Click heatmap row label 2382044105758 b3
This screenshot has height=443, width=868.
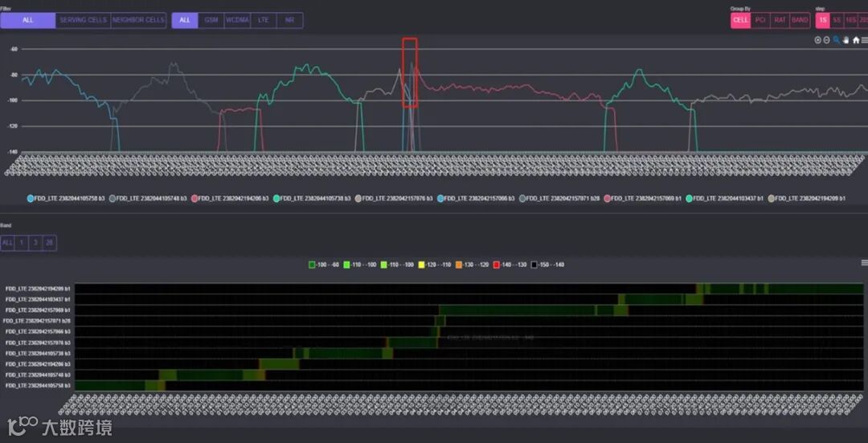pyautogui.click(x=38, y=385)
